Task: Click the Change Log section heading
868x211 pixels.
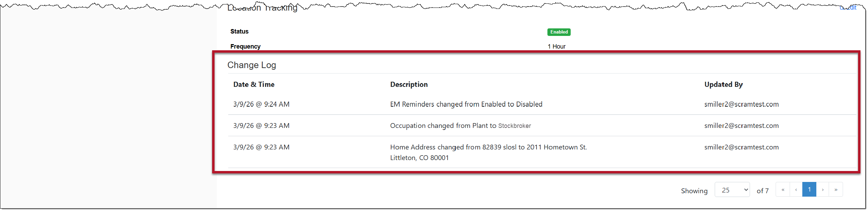Action: pyautogui.click(x=251, y=65)
